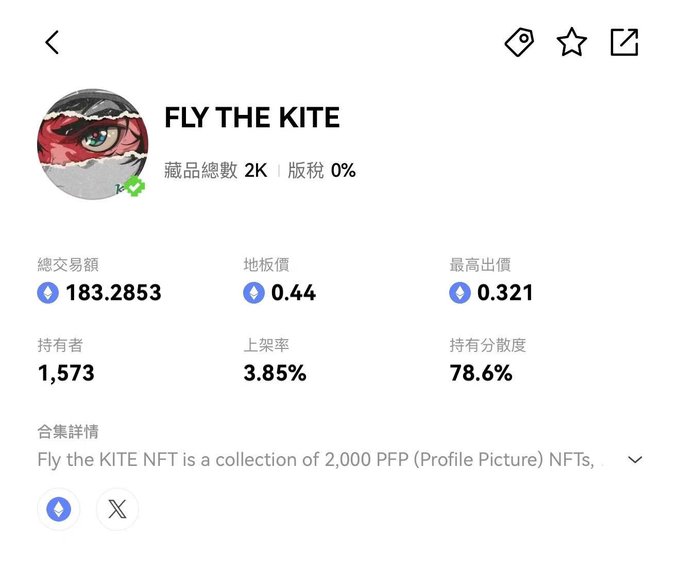Select the top offer value 0.321
The width and height of the screenshot is (680, 568).
coord(505,293)
